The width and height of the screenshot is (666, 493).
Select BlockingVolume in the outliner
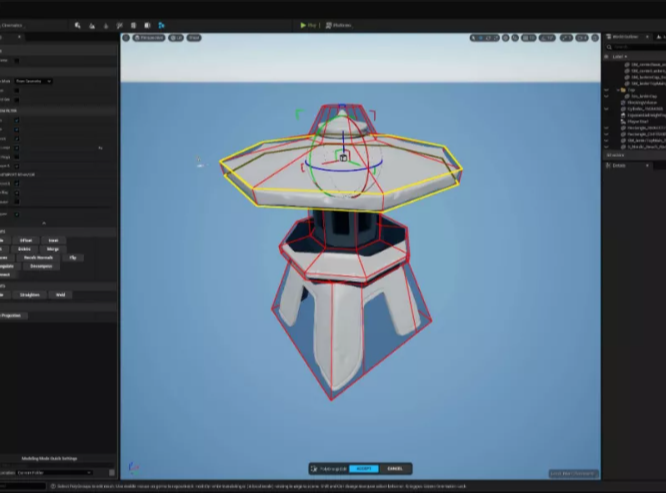642,103
